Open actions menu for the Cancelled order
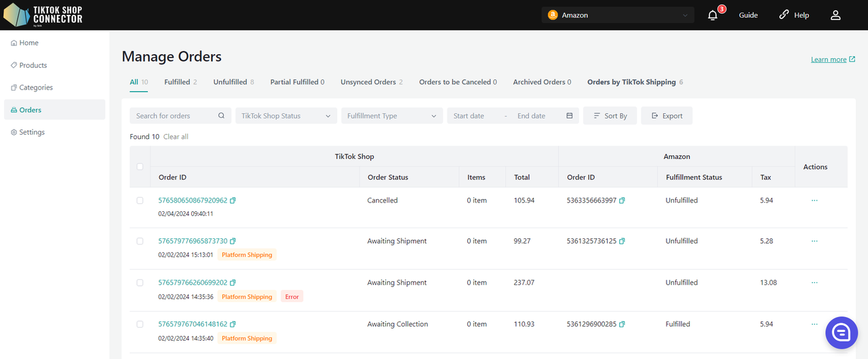This screenshot has height=359, width=868. coord(814,200)
